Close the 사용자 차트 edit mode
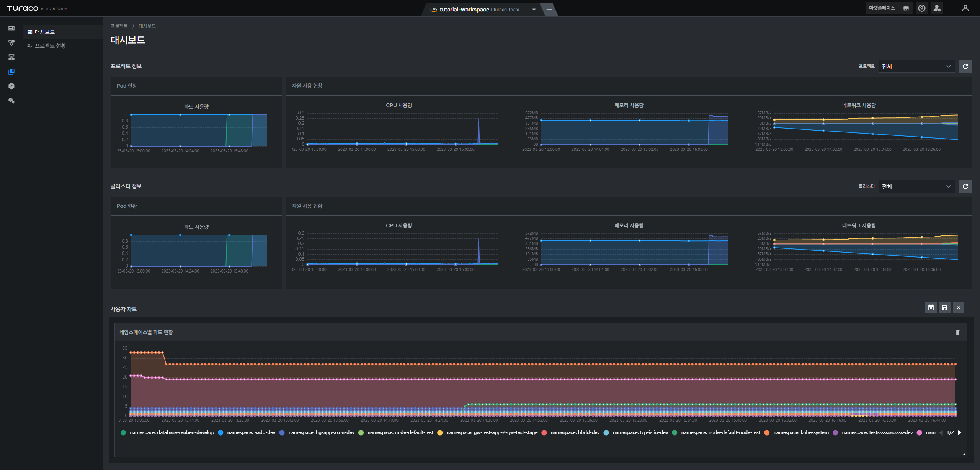The width and height of the screenshot is (980, 470). pyautogui.click(x=959, y=308)
